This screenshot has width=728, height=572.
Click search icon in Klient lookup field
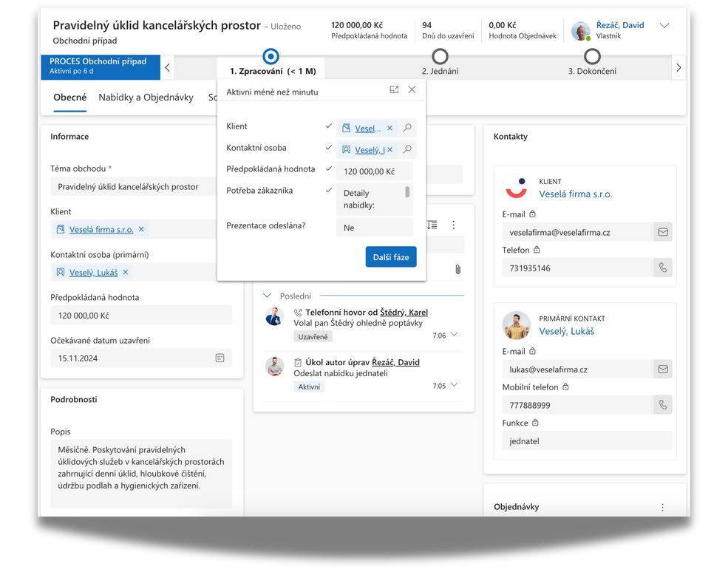click(x=407, y=128)
